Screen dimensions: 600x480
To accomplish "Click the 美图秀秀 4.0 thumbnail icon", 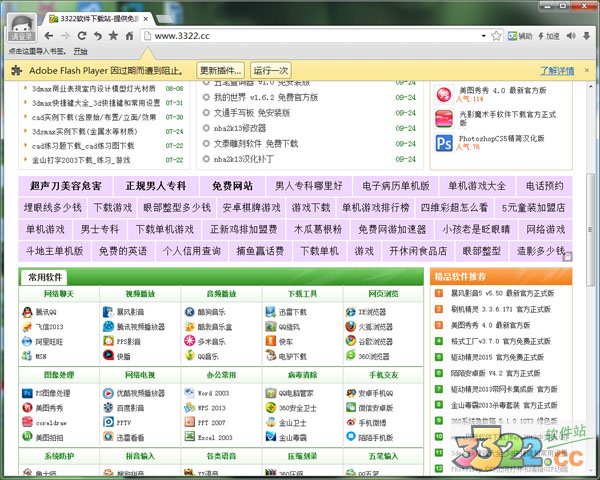I will pos(444,95).
